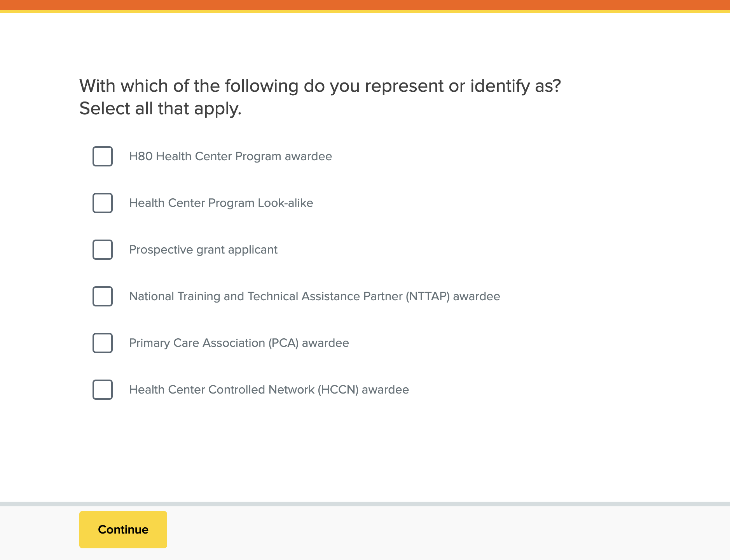730x560 pixels.
Task: Click the '(NTTAP)' acronym in the option label
Action: 428,296
